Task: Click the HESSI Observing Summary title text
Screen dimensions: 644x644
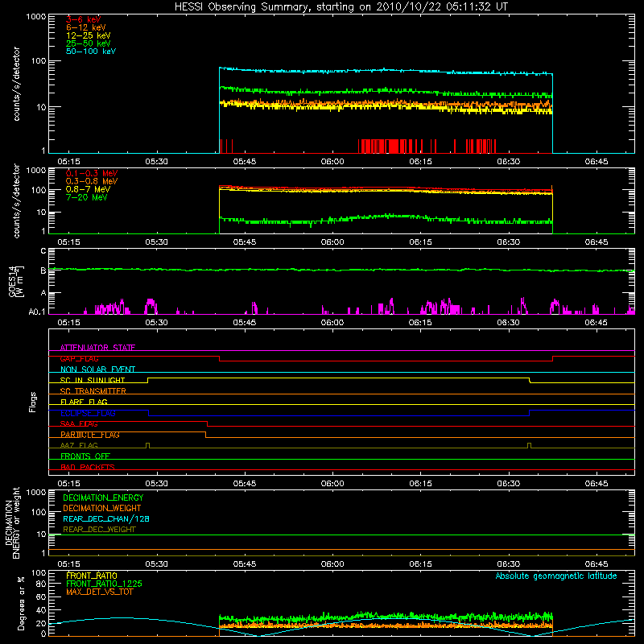Action: (341, 7)
